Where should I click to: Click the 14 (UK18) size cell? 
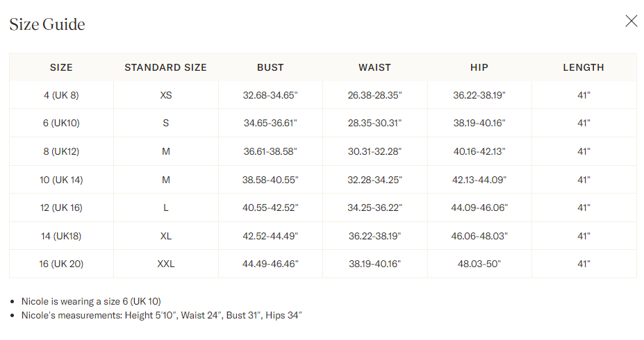coord(61,236)
